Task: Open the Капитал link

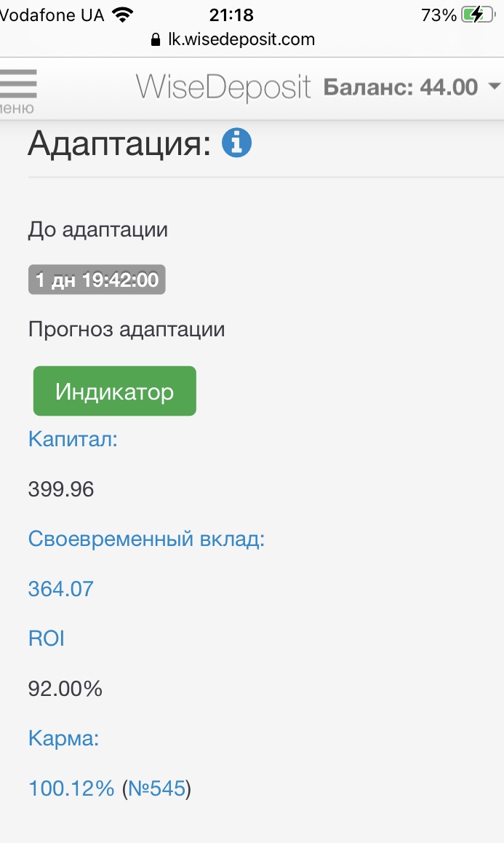Action: pos(73,439)
